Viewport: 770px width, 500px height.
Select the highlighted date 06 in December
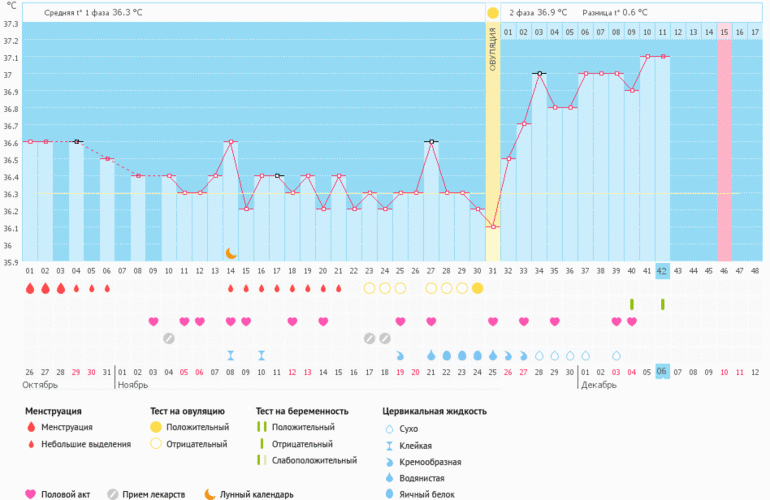click(662, 371)
